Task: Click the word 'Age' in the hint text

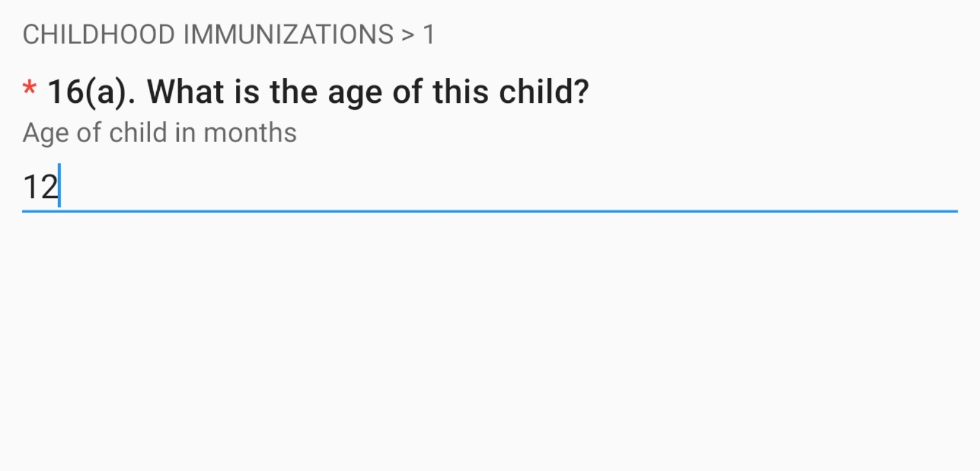Action: tap(45, 134)
